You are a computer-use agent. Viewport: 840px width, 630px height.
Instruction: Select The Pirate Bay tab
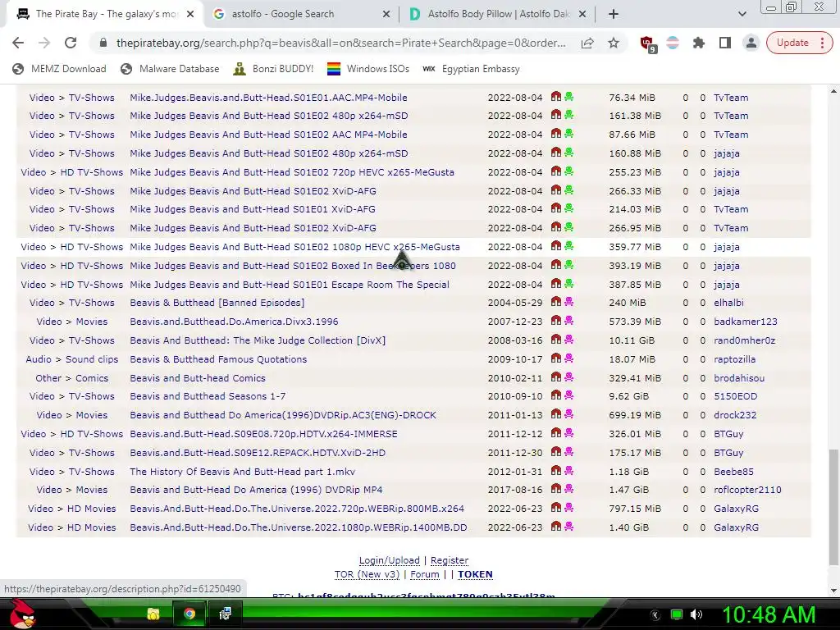pos(105,14)
